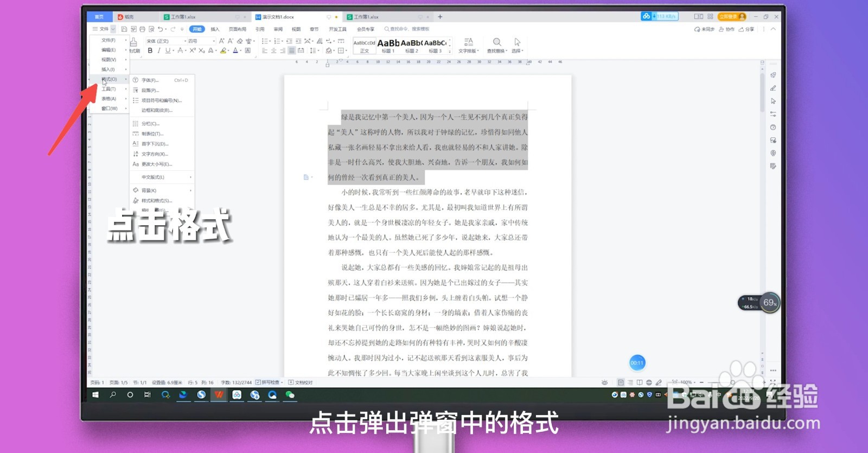Click the Clear Formatting eraser icon
The width and height of the screenshot is (868, 453).
(240, 41)
